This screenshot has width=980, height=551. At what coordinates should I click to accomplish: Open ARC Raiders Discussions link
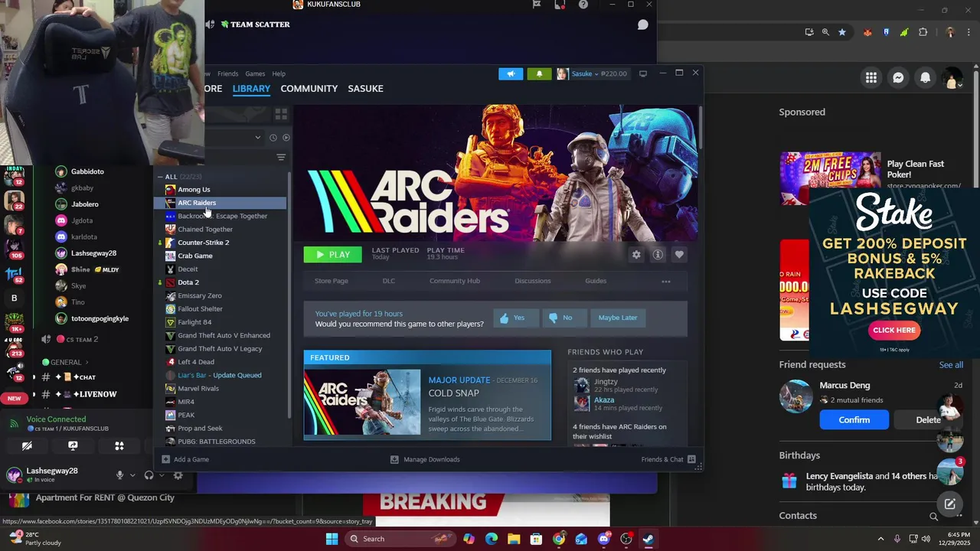click(x=533, y=281)
